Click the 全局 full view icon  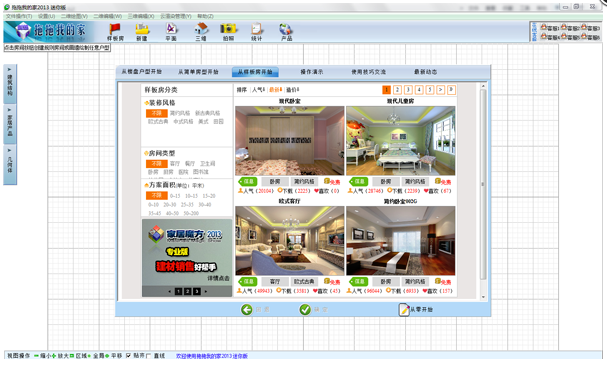click(x=90, y=356)
